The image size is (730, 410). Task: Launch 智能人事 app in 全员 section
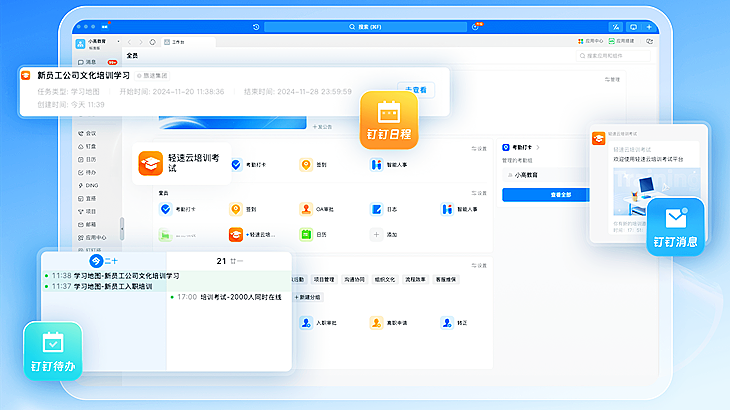pos(459,209)
